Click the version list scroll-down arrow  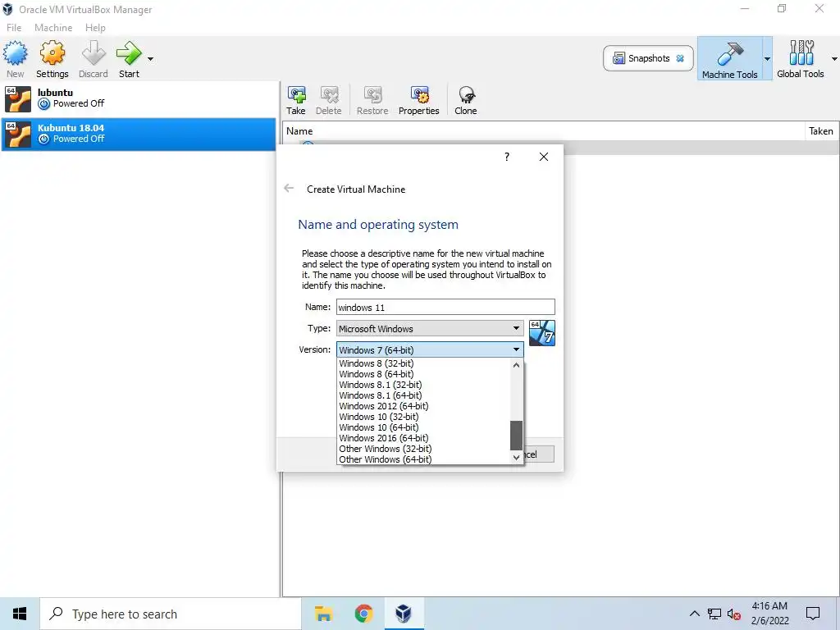click(x=517, y=458)
